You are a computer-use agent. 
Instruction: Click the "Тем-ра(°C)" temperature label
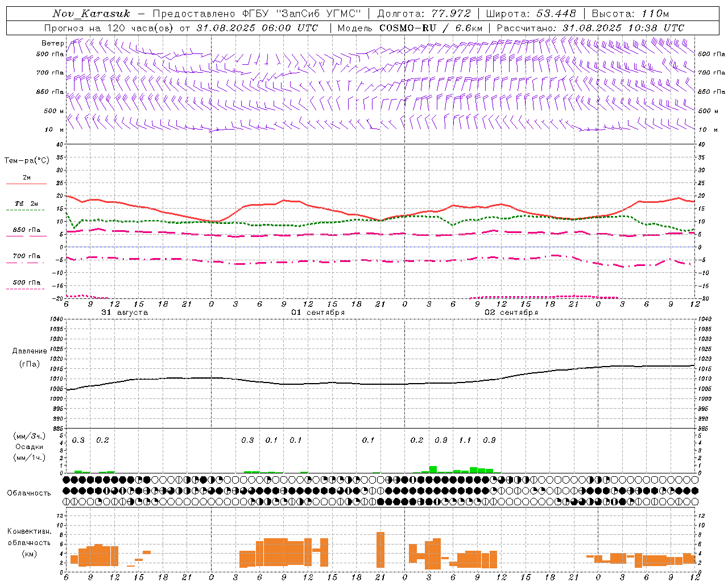pos(27,160)
